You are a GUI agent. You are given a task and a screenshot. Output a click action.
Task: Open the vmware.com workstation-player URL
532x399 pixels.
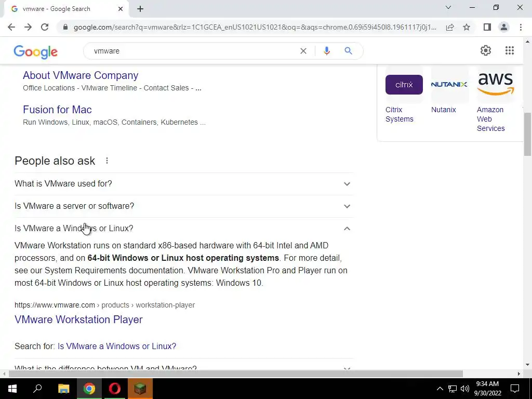[x=104, y=305]
